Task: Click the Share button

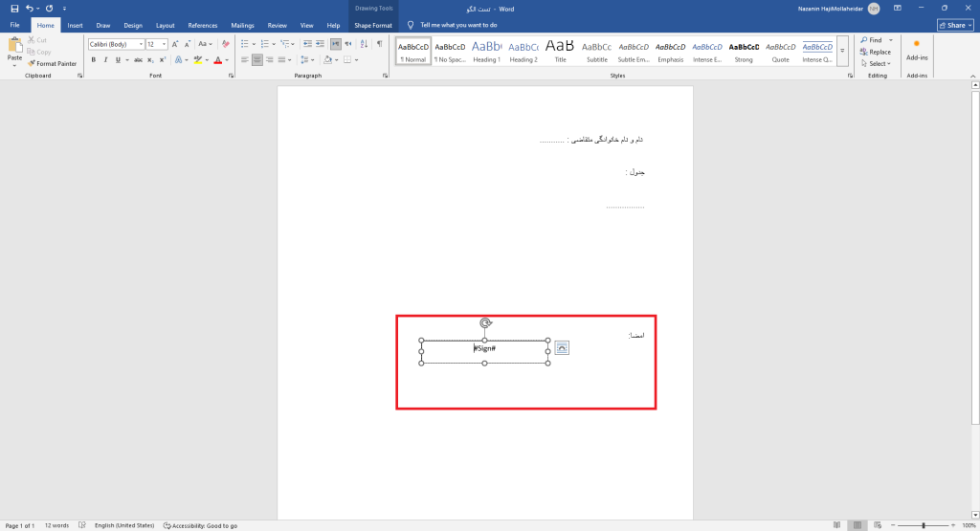Action: 954,25
